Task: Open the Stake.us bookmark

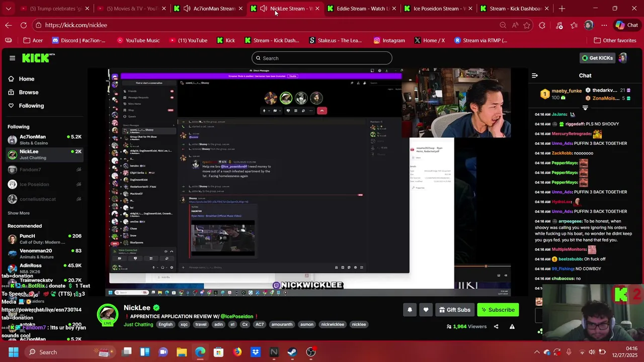Action: pyautogui.click(x=335, y=40)
